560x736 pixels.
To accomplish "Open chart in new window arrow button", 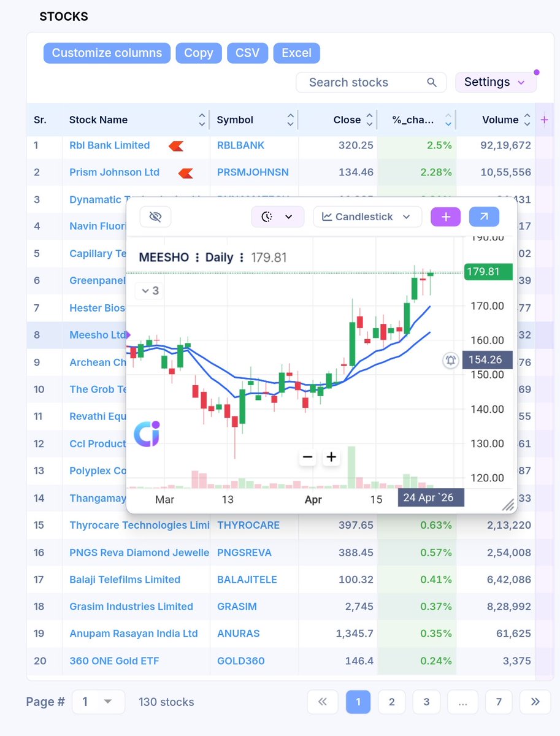I will pos(484,217).
